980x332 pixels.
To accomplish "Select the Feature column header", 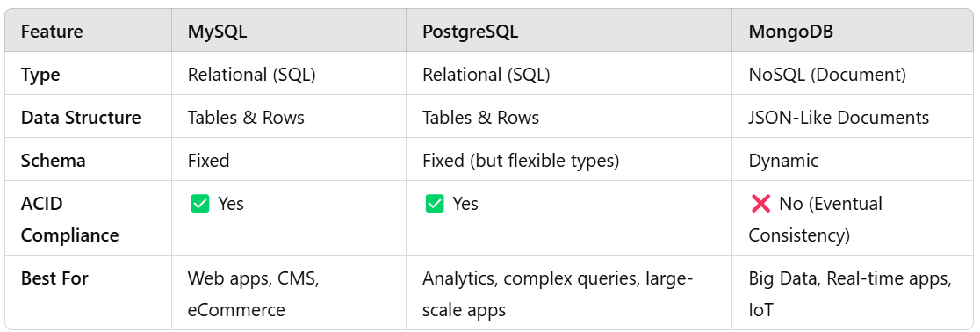I will tap(52, 32).
